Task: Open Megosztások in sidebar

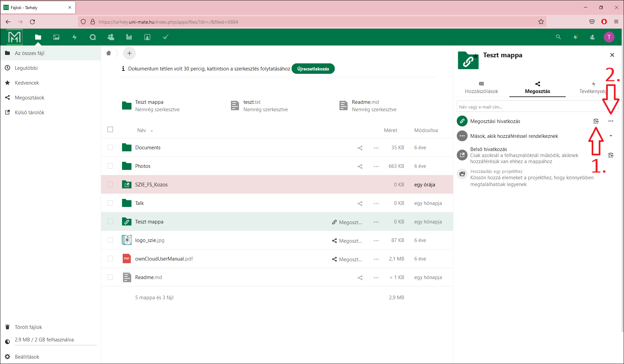Action: click(x=51, y=98)
